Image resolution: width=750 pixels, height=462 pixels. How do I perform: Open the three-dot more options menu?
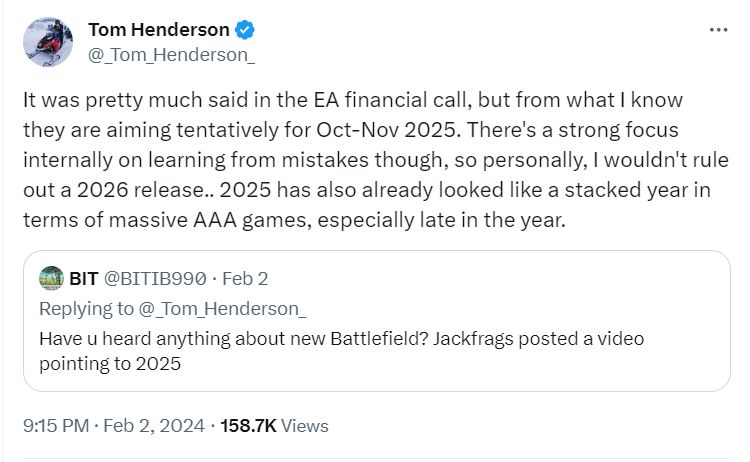(x=718, y=30)
